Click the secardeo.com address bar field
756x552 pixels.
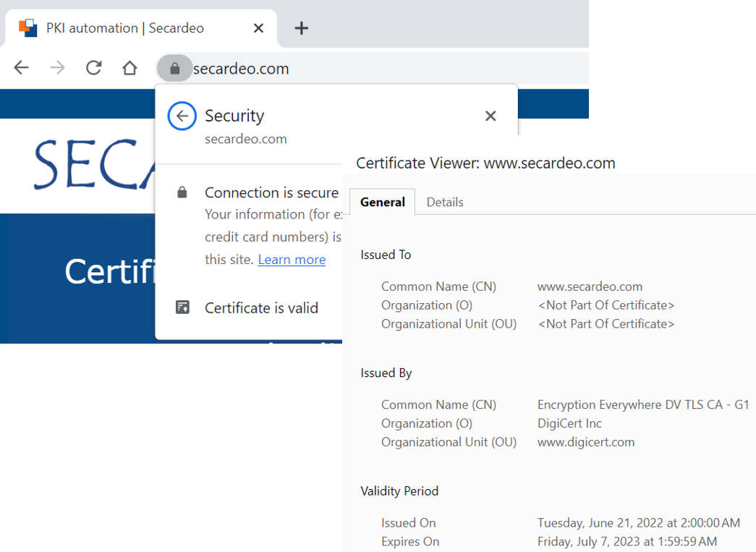(362, 69)
